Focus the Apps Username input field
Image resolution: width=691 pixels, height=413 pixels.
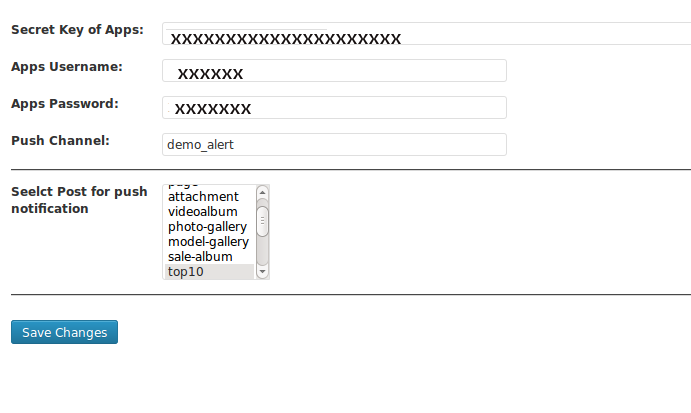coord(334,71)
